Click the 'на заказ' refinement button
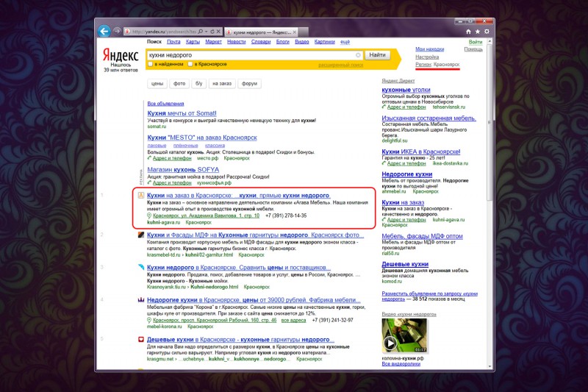588x392 pixels. pos(222,84)
